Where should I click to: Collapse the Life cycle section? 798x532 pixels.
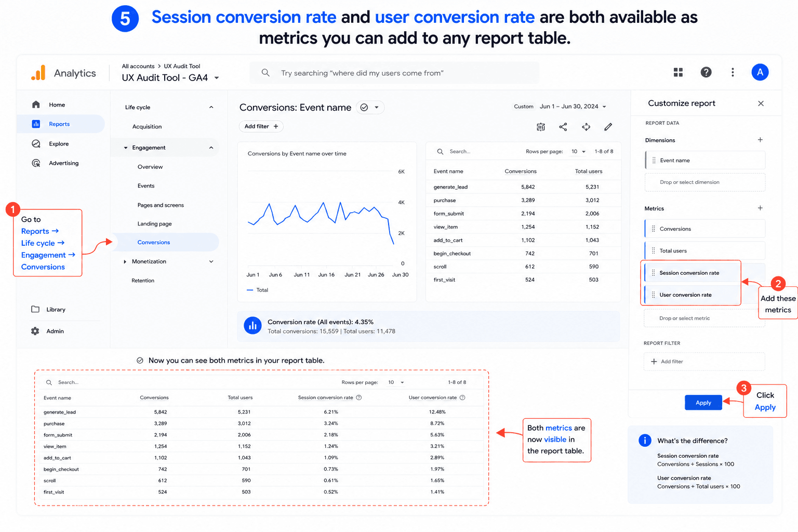click(211, 107)
